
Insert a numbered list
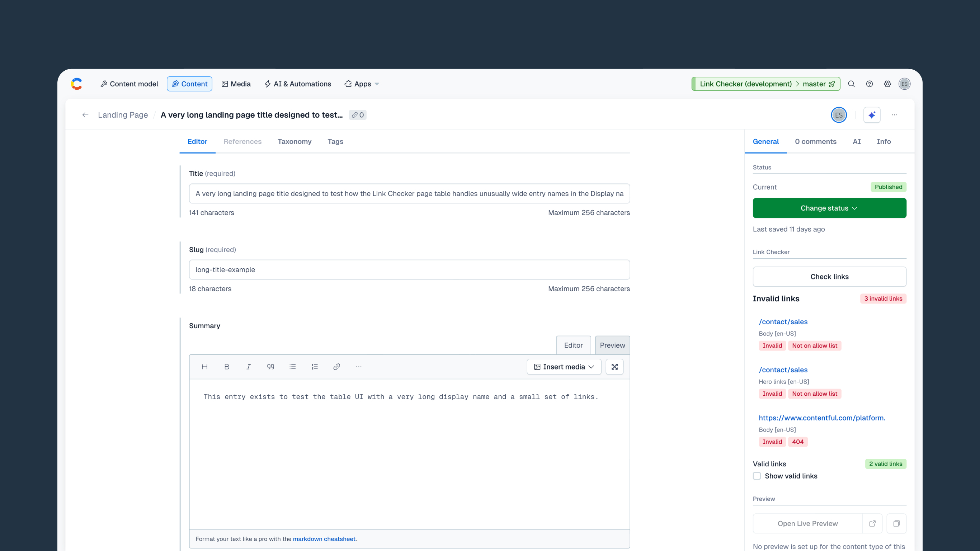[315, 367]
